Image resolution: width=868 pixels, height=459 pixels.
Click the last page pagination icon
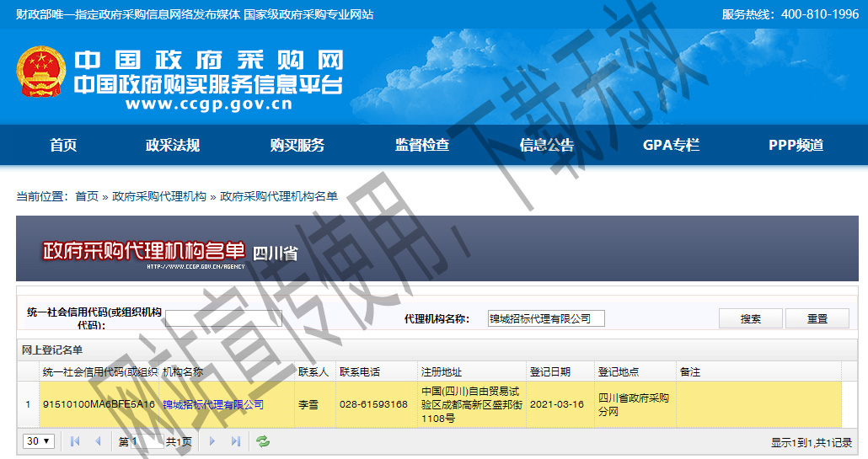coord(235,441)
